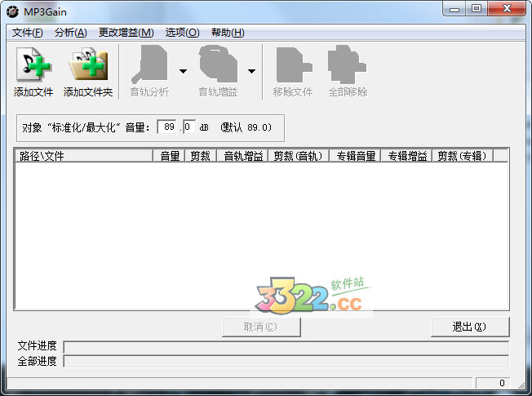Image resolution: width=532 pixels, height=396 pixels.
Task: Focus the decimal volume field showing 0
Action: [x=189, y=127]
